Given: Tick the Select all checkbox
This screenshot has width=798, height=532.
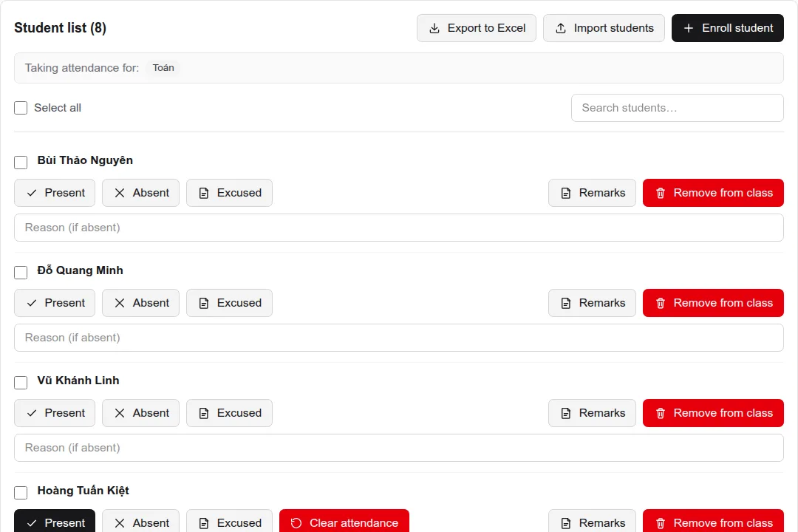Looking at the screenshot, I should 21,108.
